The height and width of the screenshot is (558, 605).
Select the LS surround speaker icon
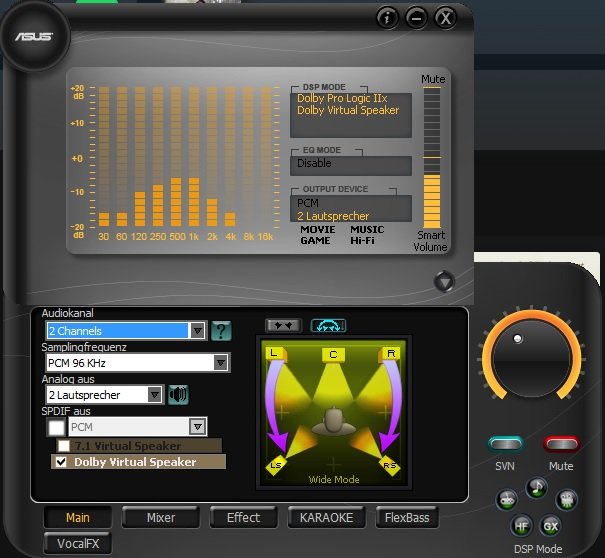276,465
